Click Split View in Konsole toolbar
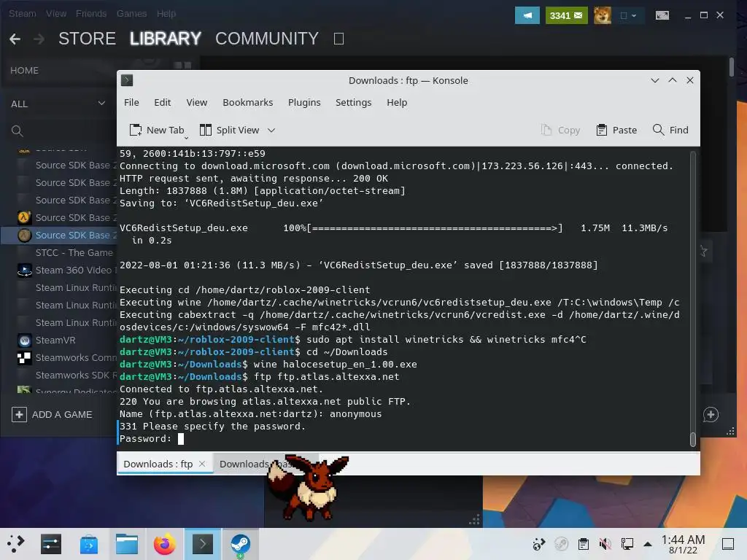The height and width of the screenshot is (560, 747). [229, 130]
